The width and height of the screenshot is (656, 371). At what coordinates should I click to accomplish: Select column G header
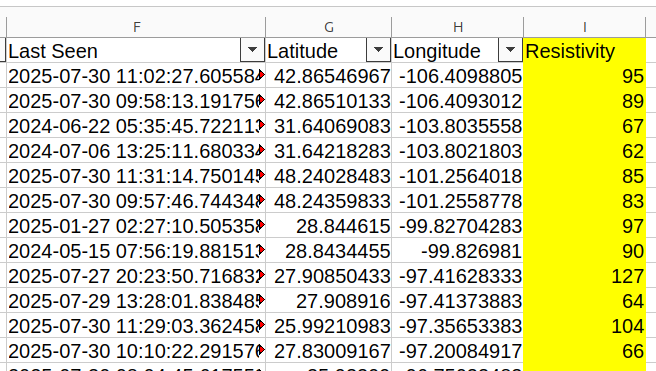pos(328,27)
